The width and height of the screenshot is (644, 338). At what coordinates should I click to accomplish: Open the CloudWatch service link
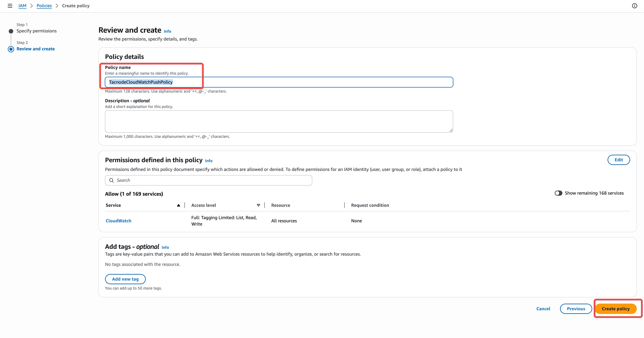[118, 221]
